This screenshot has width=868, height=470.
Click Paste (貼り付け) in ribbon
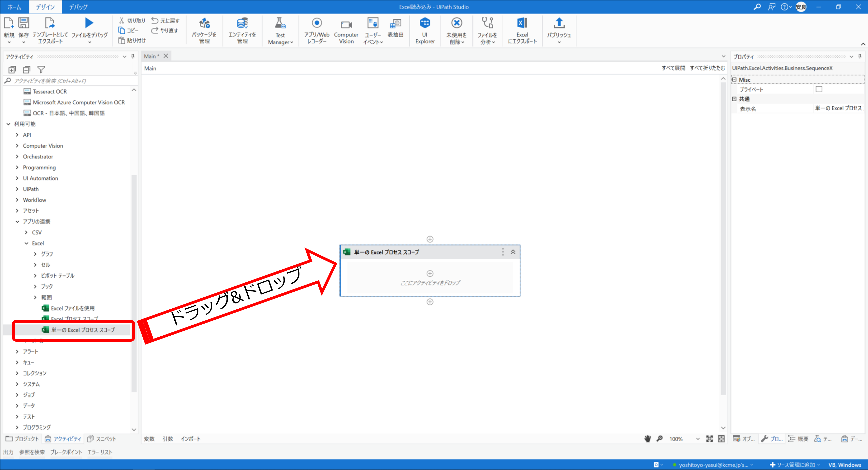pos(132,40)
